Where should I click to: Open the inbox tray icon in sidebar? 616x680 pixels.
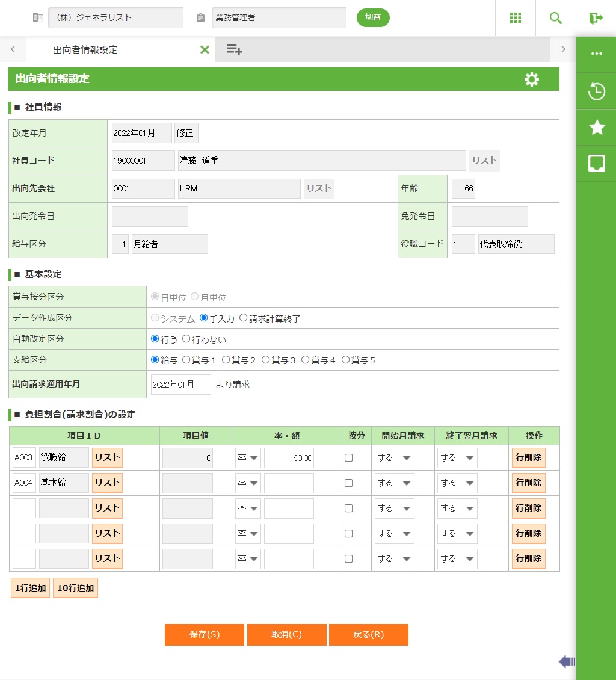[x=596, y=163]
